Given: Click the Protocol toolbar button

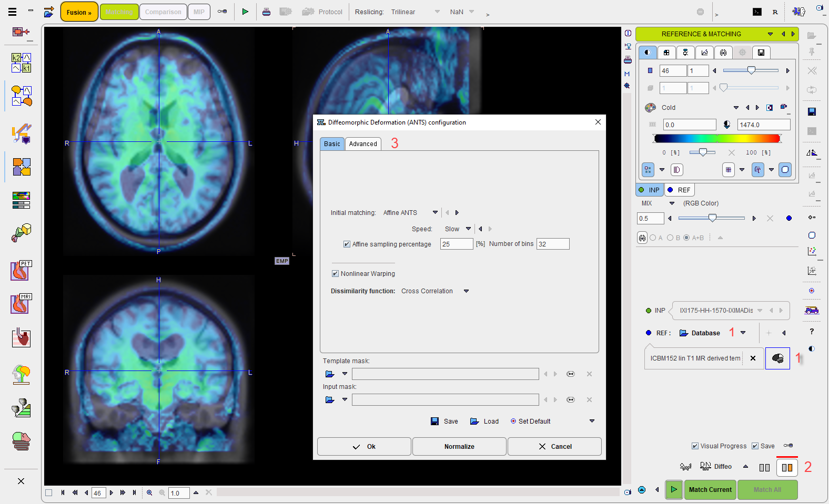Looking at the screenshot, I should click(x=322, y=12).
